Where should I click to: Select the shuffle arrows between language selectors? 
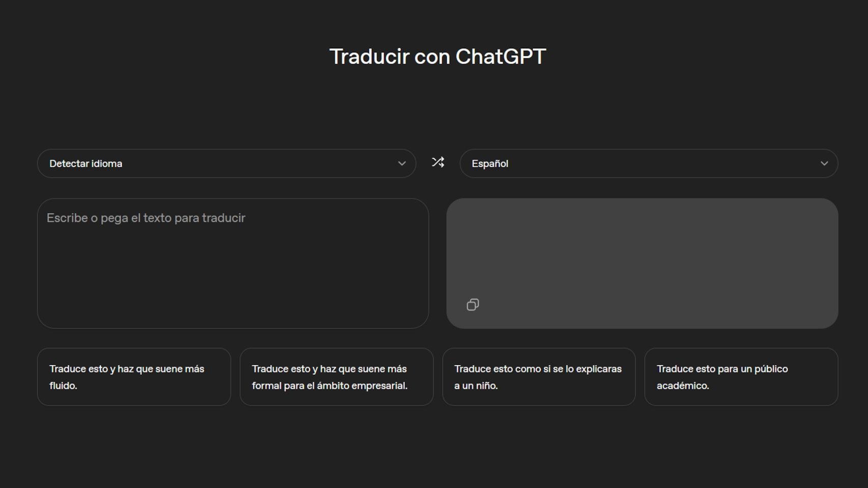(438, 162)
